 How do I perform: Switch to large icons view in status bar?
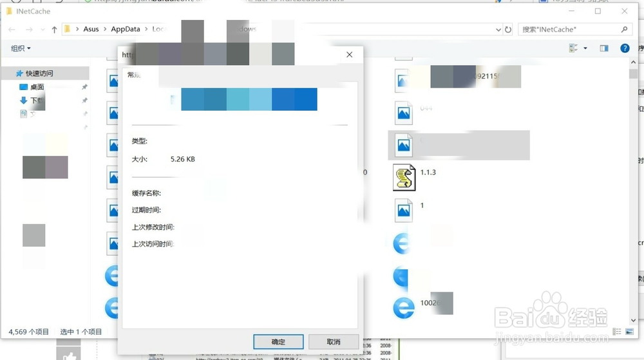pos(630,332)
